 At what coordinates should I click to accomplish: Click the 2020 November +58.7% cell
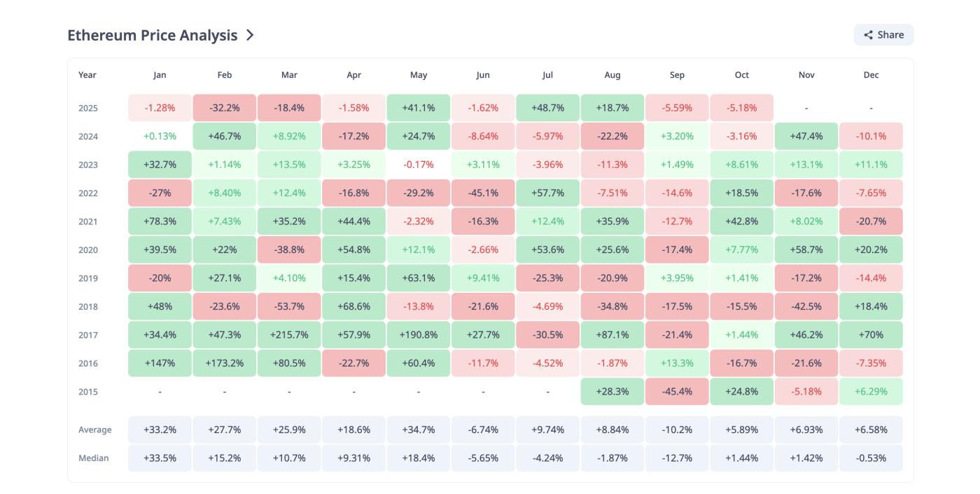point(806,249)
